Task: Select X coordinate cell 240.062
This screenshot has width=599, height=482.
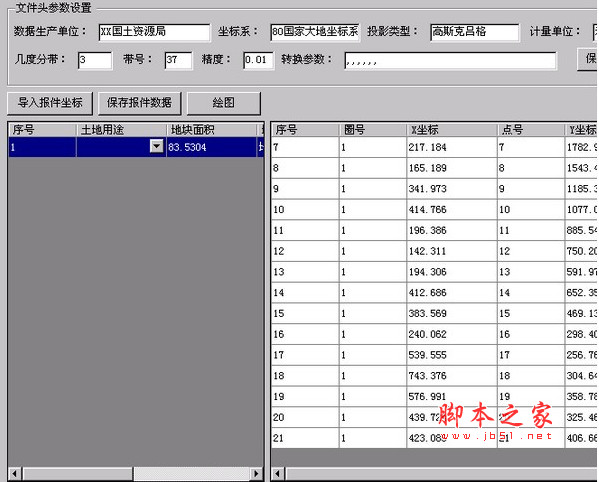Action: coord(452,334)
